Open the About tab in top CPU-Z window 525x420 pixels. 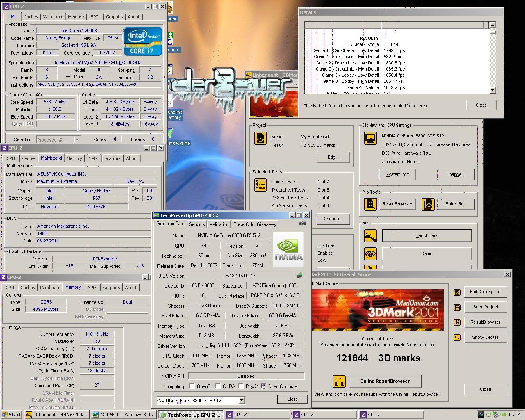click(x=134, y=17)
